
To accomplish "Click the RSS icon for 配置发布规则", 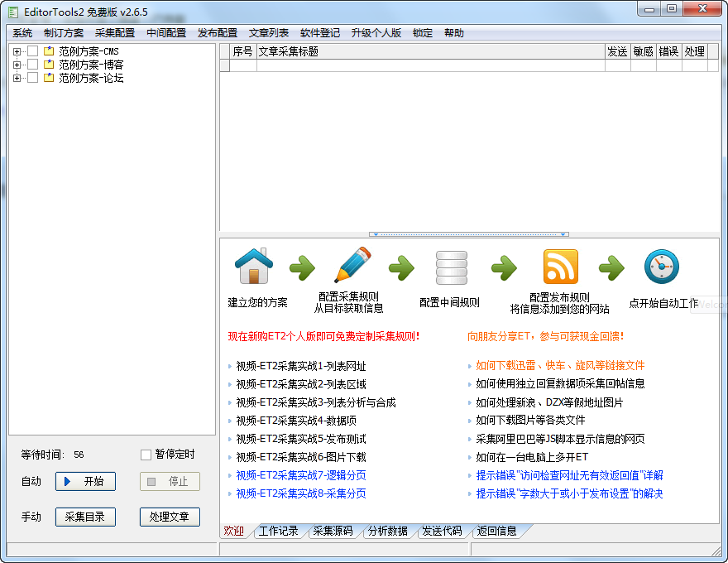I will pyautogui.click(x=560, y=266).
